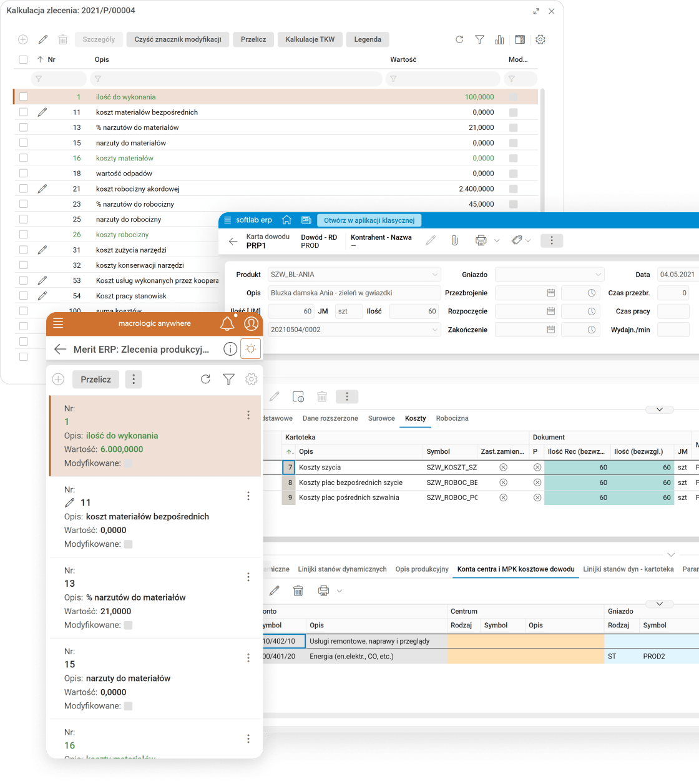Open the notification bell in macrologic anywhere

coord(227,323)
